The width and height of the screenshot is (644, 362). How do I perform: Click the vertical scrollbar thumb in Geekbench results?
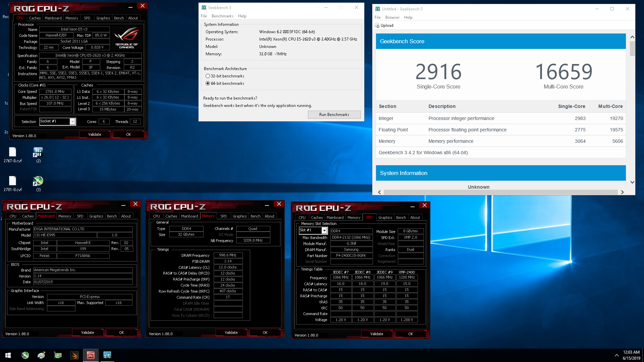coord(632,48)
